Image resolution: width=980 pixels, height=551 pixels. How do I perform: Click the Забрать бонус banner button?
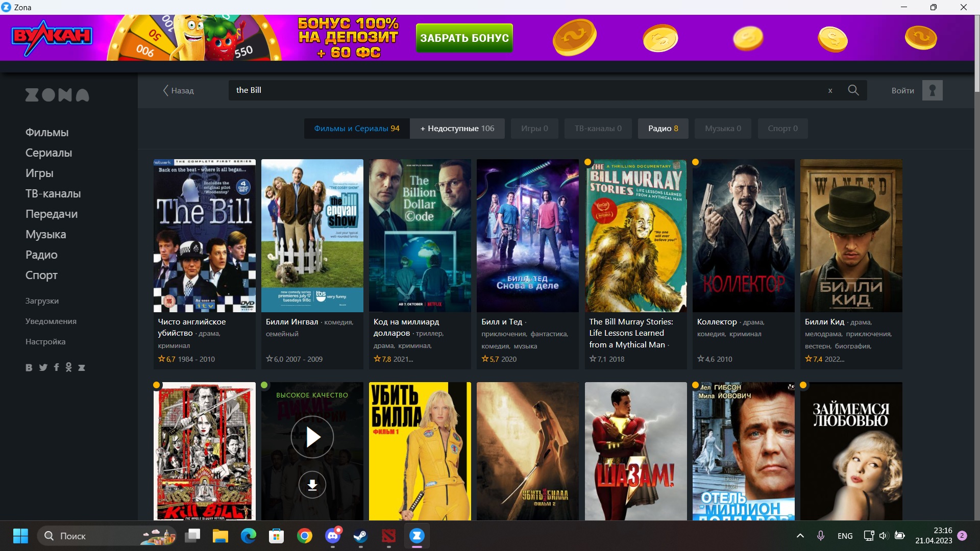(464, 38)
